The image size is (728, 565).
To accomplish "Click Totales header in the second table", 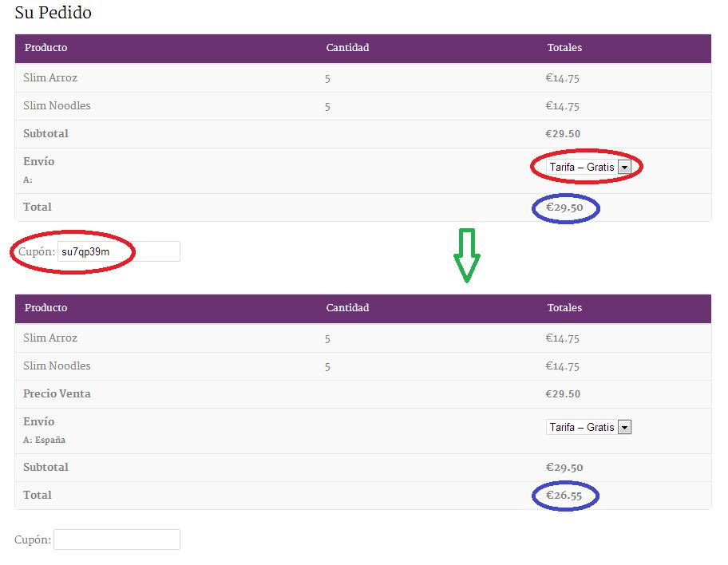I will tap(564, 308).
